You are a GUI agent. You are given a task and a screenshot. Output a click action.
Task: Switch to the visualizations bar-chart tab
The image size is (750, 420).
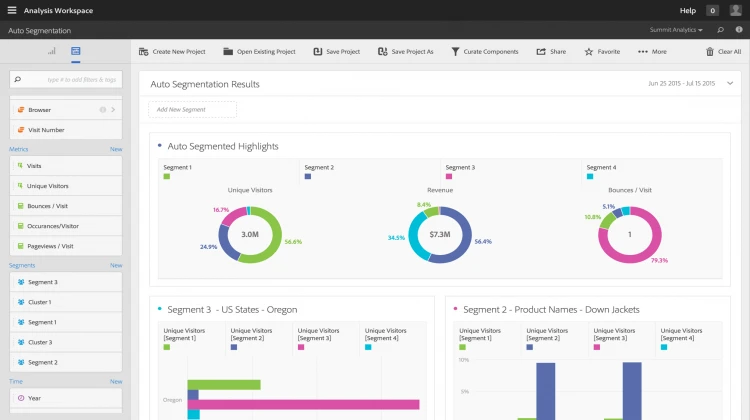(x=51, y=51)
